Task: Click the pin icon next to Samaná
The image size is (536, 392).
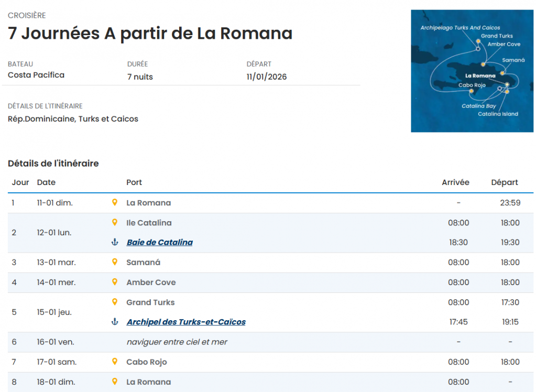Action: (115, 262)
